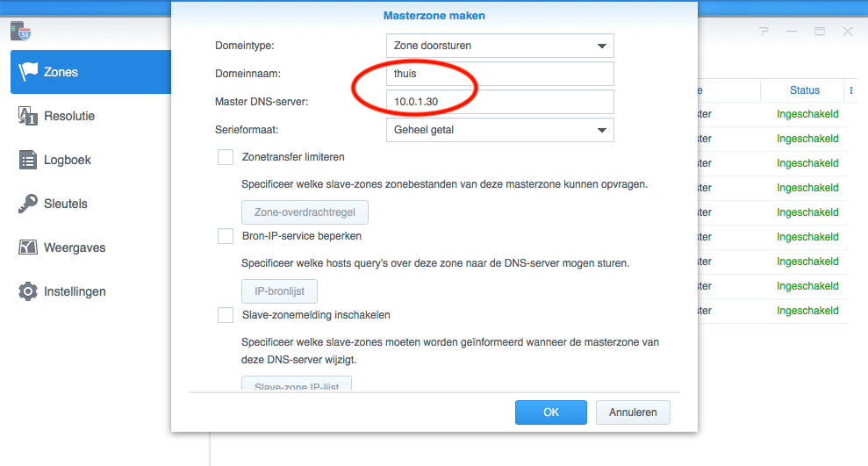The height and width of the screenshot is (466, 868).
Task: Click the IP-bronlijst button
Action: pyautogui.click(x=279, y=291)
